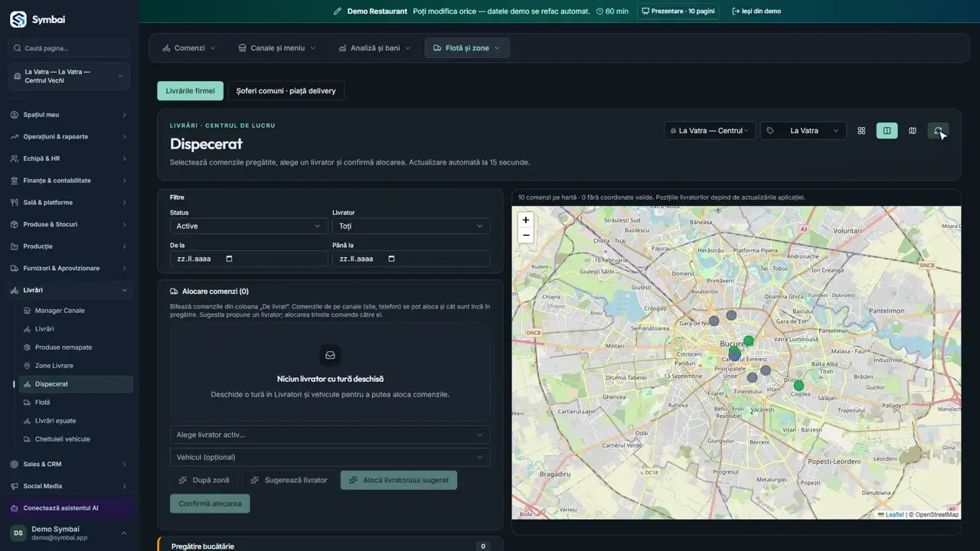Open the Alege livrator activ dropdown
Viewport: 980px width, 551px height.
click(x=330, y=435)
